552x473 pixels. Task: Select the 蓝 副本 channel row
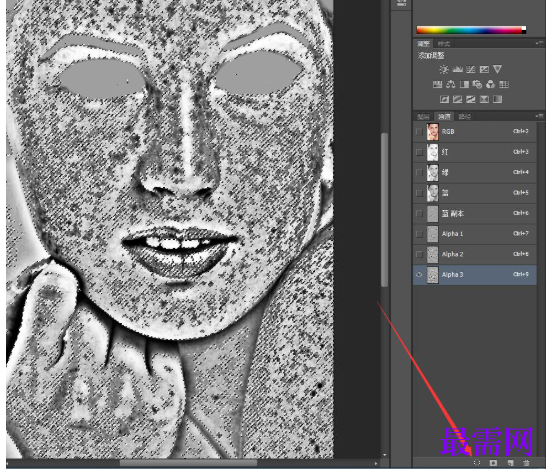[x=475, y=213]
